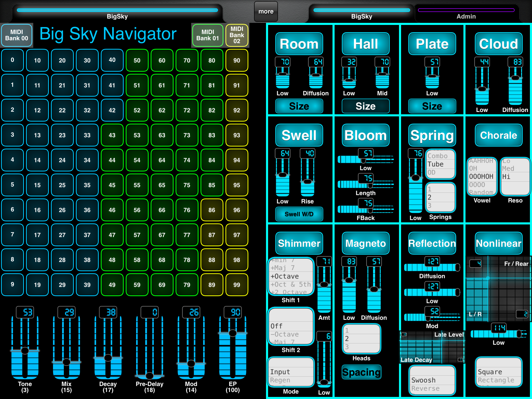Screen dimensions: 532x399
Task: Activate the Bloom reverb machine
Action: (365, 135)
